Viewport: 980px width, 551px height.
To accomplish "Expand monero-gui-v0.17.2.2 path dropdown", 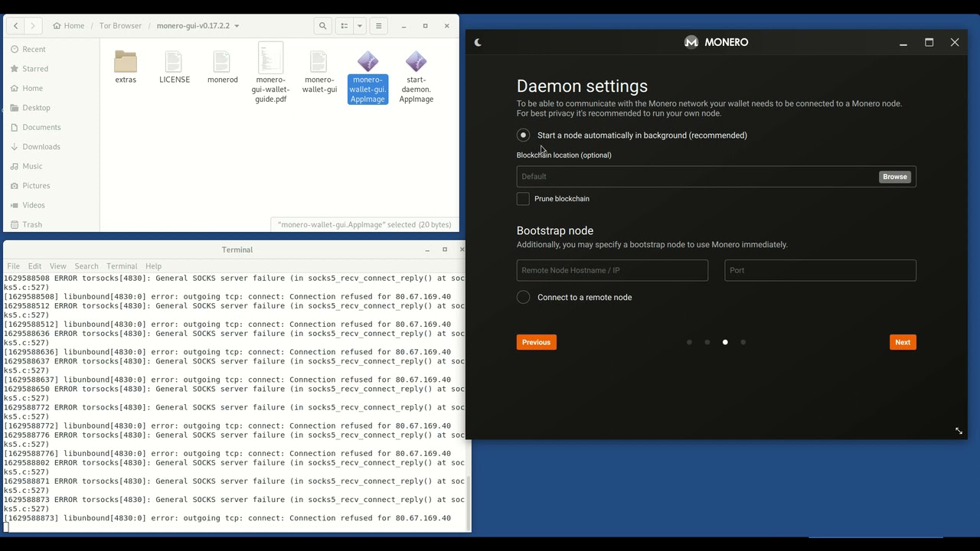I will 237,26.
